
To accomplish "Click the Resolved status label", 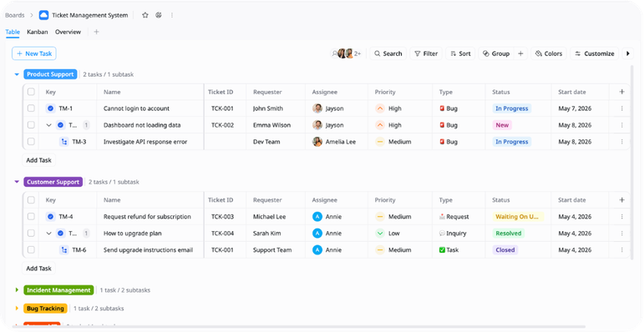I will 509,233.
